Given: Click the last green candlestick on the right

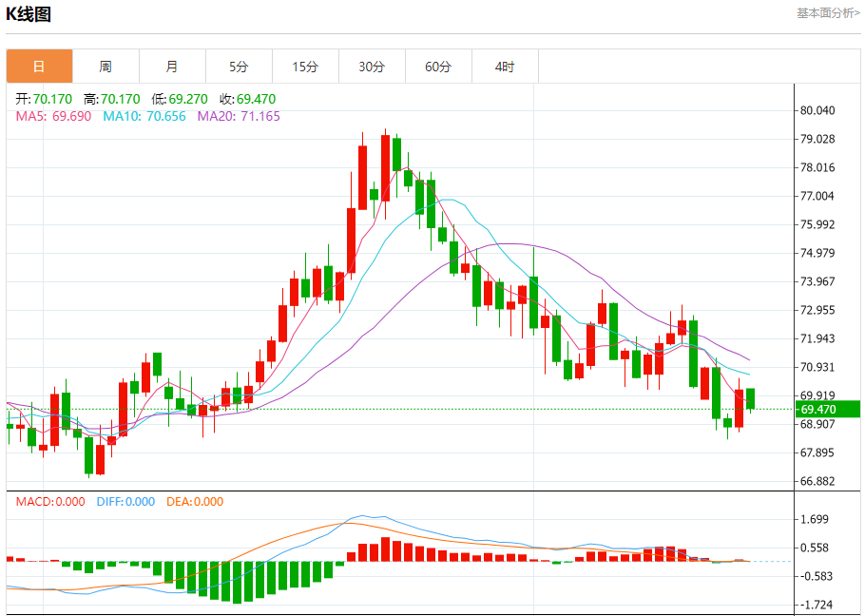Looking at the screenshot, I should pos(750,398).
